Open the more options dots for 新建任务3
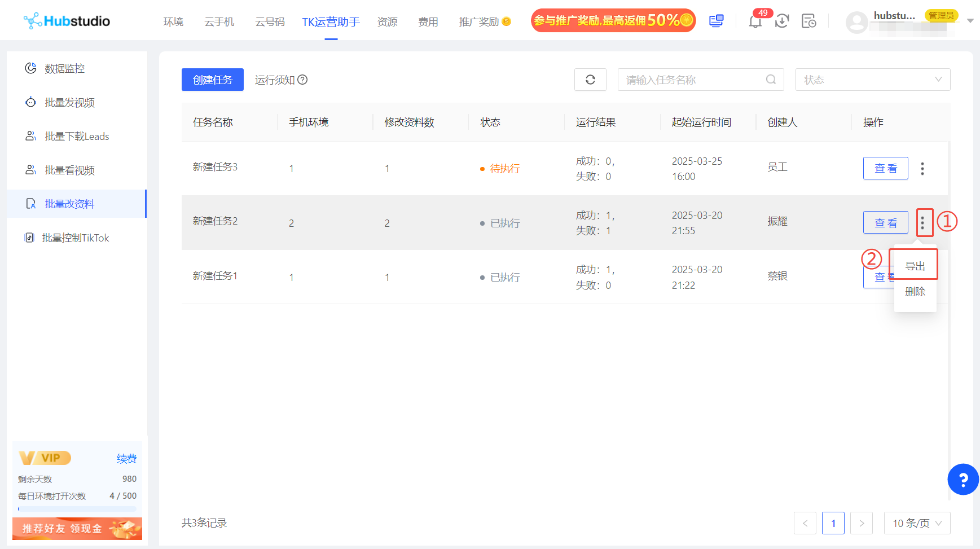 [922, 168]
